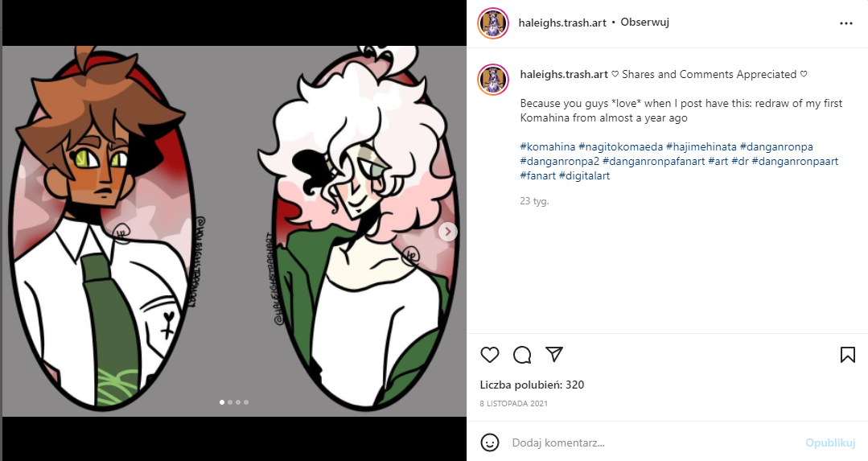The height and width of the screenshot is (461, 868).
Task: Open header profile avatar of haleighs.trash.art
Action: coord(492,23)
